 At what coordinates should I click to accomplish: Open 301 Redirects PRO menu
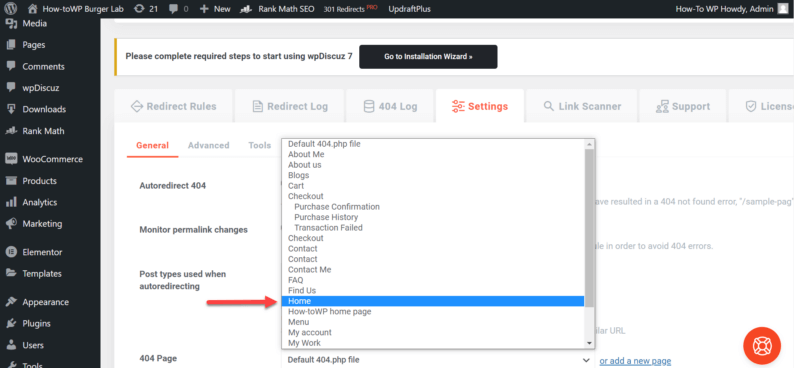350,9
